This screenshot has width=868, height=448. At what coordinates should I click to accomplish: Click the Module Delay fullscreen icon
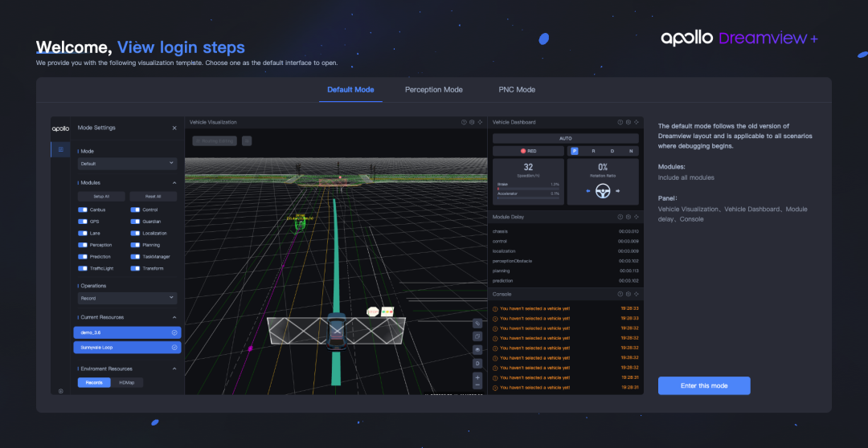637,217
